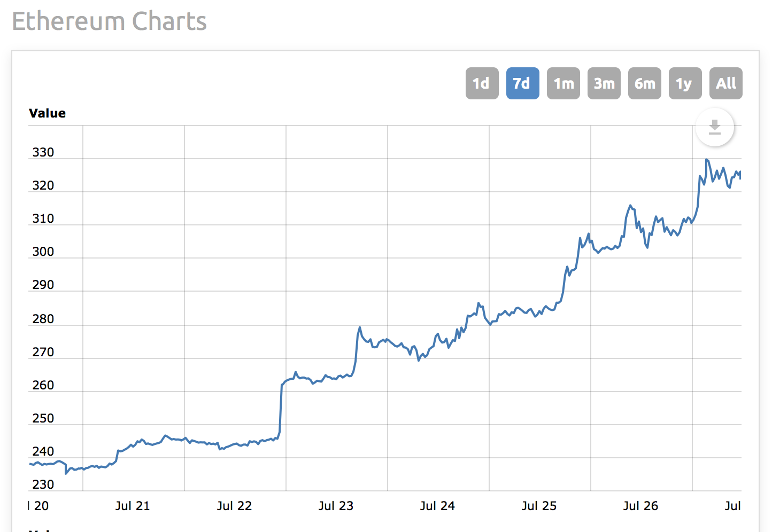The height and width of the screenshot is (532, 772).
Task: Show the 1y price history
Action: [x=685, y=83]
